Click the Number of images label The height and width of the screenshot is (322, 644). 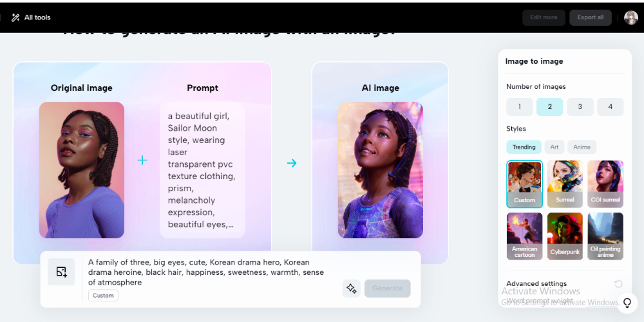[x=536, y=87]
